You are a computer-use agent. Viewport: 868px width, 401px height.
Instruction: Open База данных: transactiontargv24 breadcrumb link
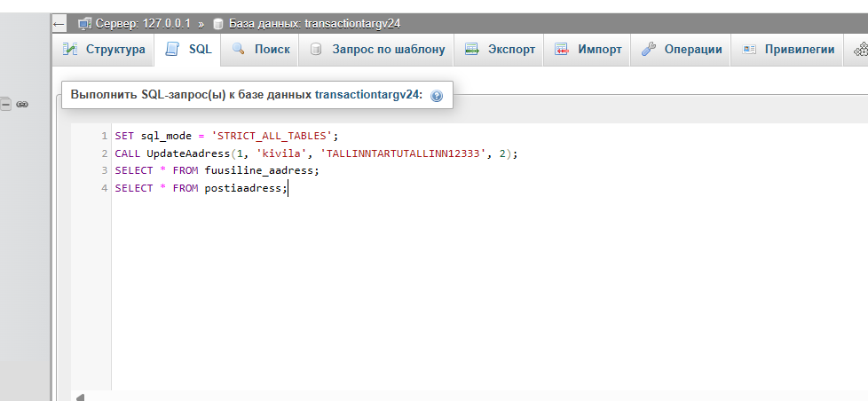point(314,24)
